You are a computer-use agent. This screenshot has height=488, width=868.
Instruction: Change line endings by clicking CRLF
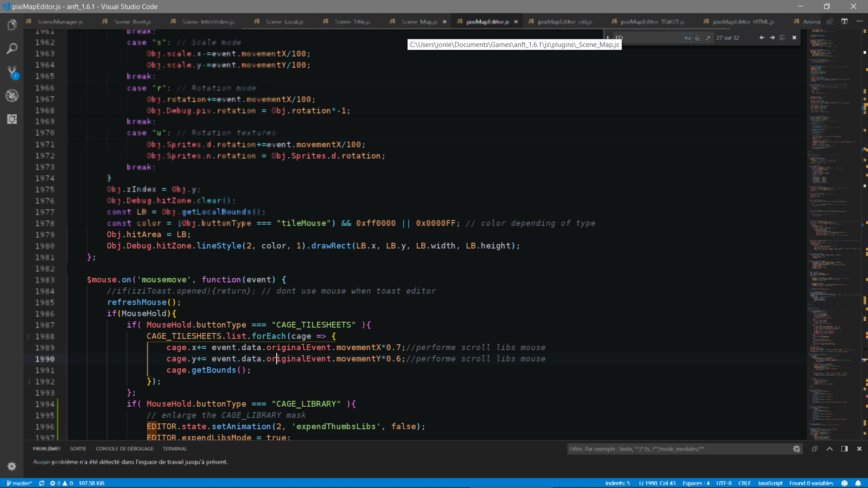pyautogui.click(x=745, y=483)
